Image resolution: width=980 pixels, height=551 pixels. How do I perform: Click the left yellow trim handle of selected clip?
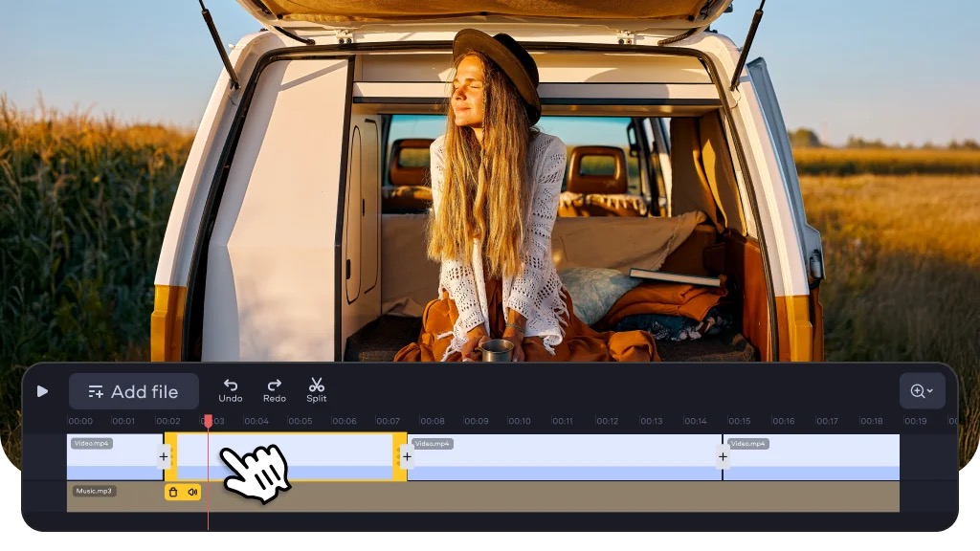pyautogui.click(x=170, y=456)
